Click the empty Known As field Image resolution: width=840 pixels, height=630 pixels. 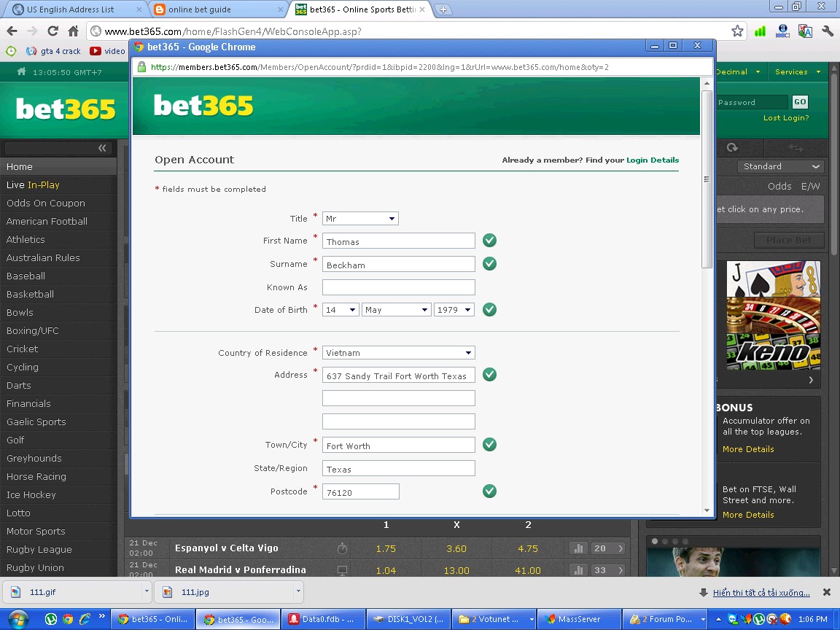[399, 287]
